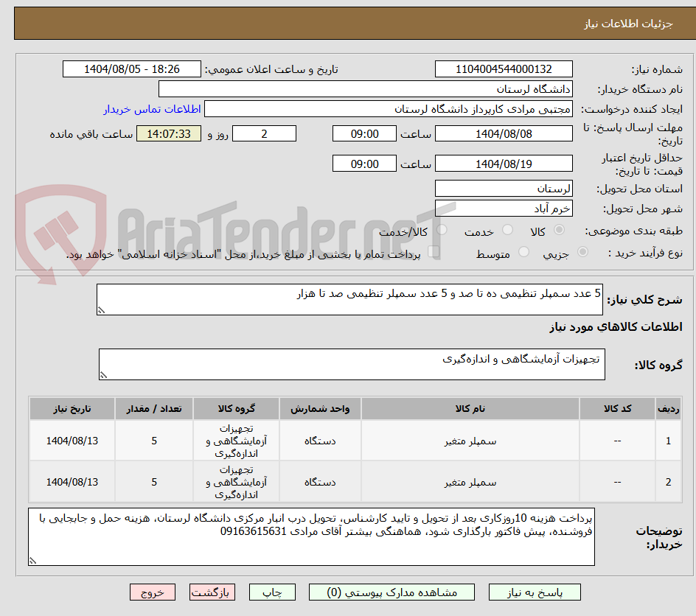
Task: Toggle the checkbox next to کالا/خدمت
Action: 442,230
